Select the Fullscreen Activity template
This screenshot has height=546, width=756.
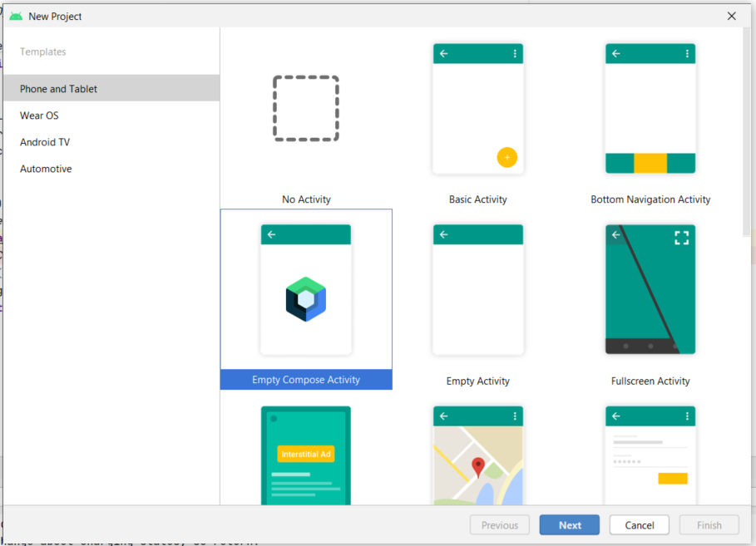pos(650,288)
